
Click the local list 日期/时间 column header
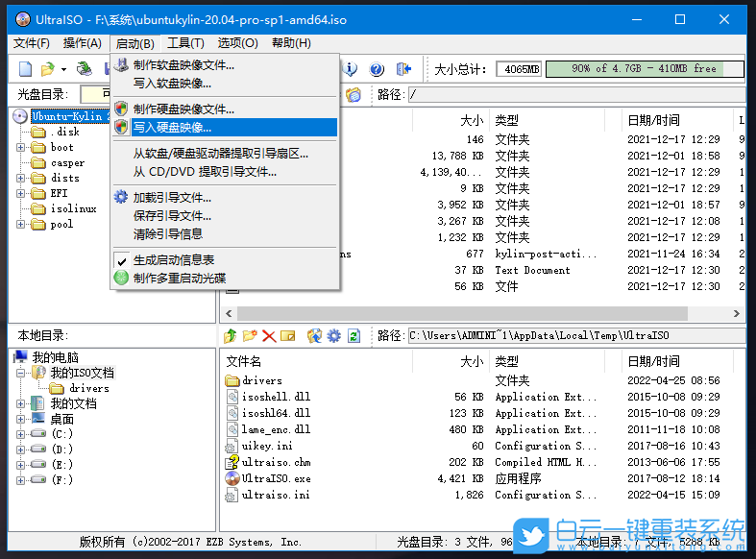click(676, 361)
